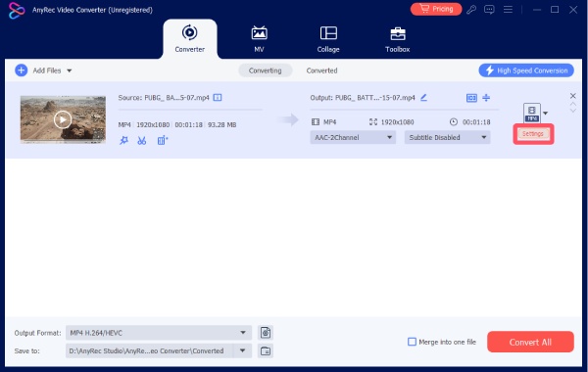Open the enhance video icon

tap(163, 141)
